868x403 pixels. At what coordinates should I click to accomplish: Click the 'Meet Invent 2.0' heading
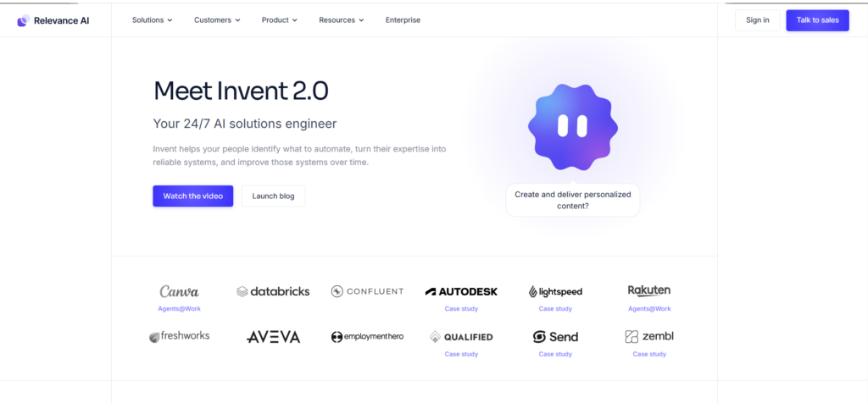tap(241, 91)
